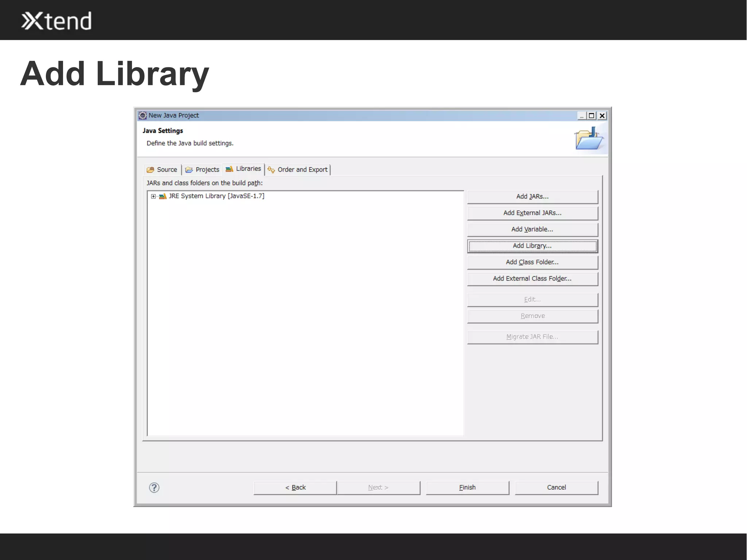Click the Migrate JAR File... button
The width and height of the screenshot is (747, 560).
[532, 337]
